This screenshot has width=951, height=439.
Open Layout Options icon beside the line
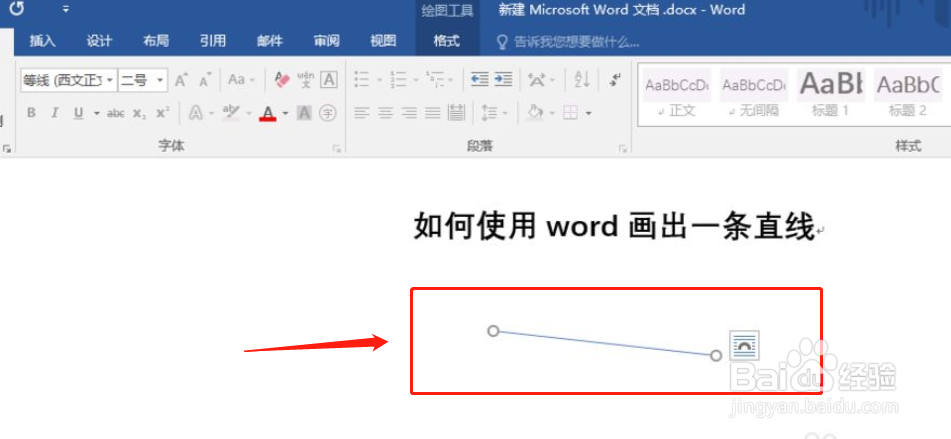(744, 346)
